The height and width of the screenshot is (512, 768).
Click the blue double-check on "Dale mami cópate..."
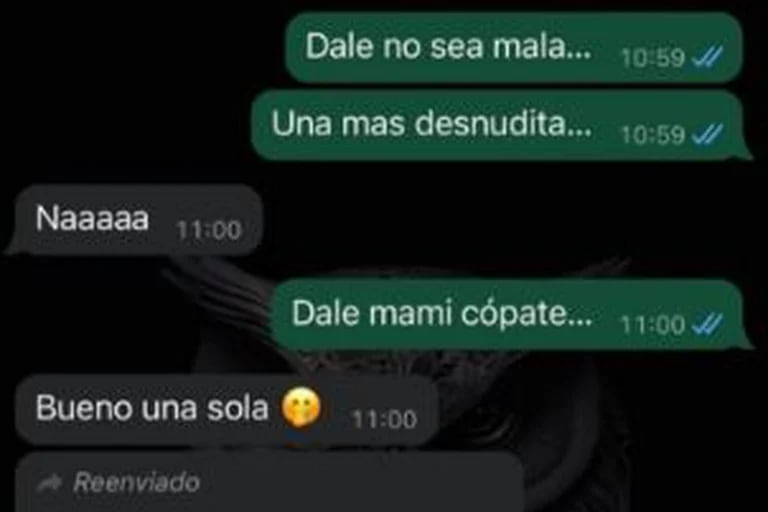708,323
